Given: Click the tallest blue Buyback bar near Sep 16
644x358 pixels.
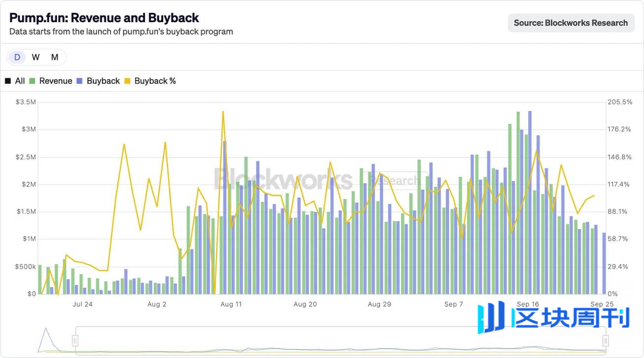Looking at the screenshot, I should (530, 202).
